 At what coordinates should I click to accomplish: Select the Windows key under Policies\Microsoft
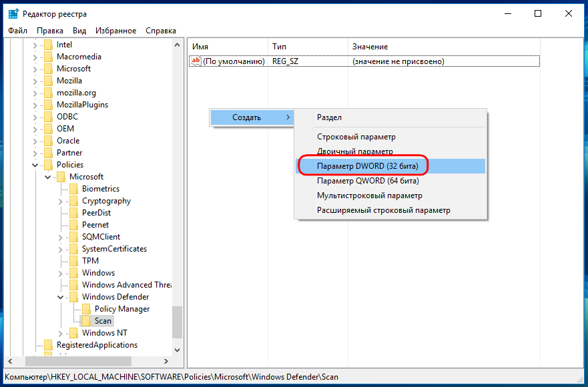(x=98, y=273)
